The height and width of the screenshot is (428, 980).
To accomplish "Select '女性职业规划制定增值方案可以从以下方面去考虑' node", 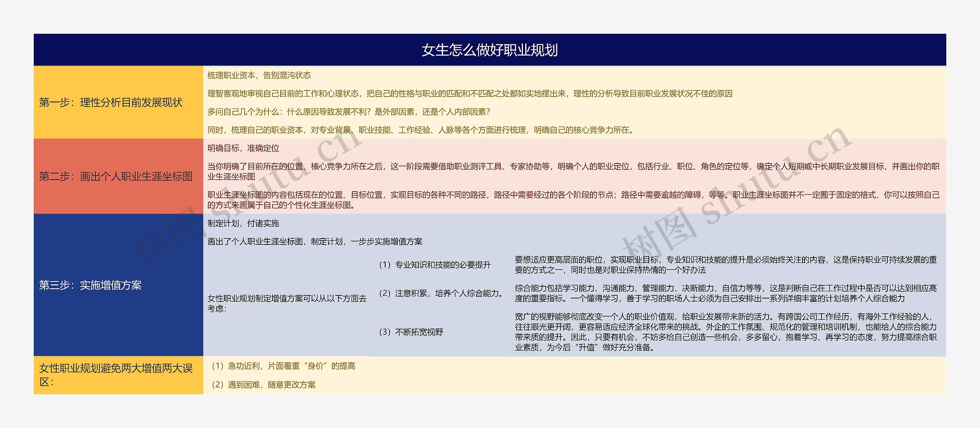I will coord(287,303).
